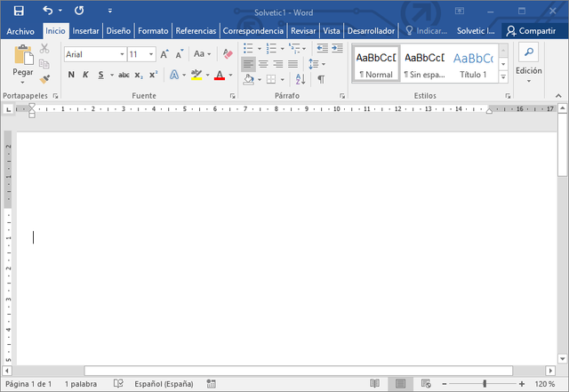Create a multilevel list
The width and height of the screenshot is (569, 392).
point(294,48)
